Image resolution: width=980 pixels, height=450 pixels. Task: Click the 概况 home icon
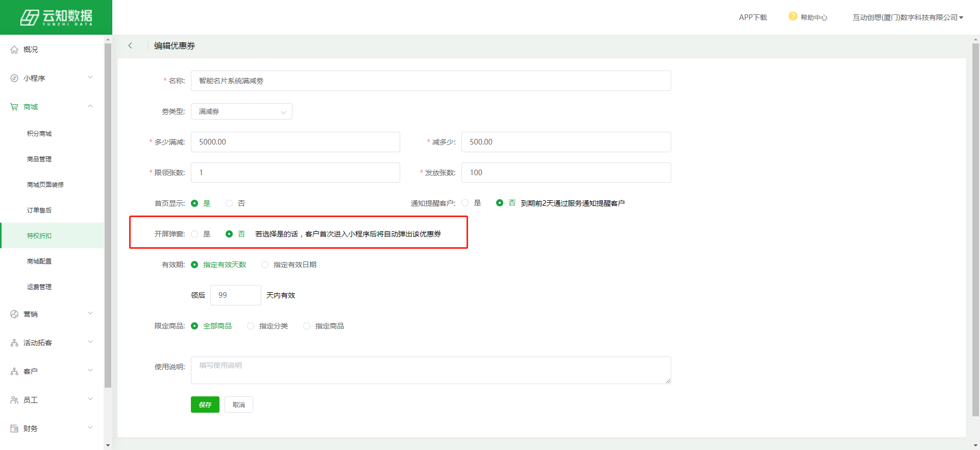tap(14, 50)
